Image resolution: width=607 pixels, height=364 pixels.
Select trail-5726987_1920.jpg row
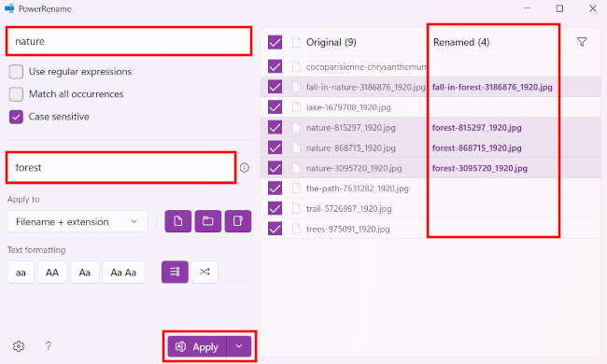click(431, 208)
